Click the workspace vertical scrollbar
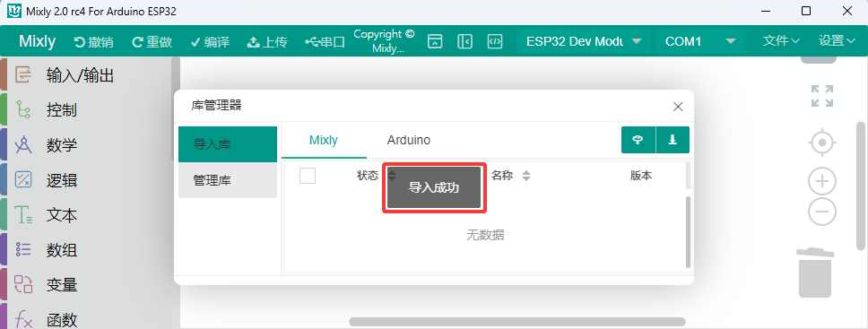Screen dimensions: 868x329 (x=860, y=186)
